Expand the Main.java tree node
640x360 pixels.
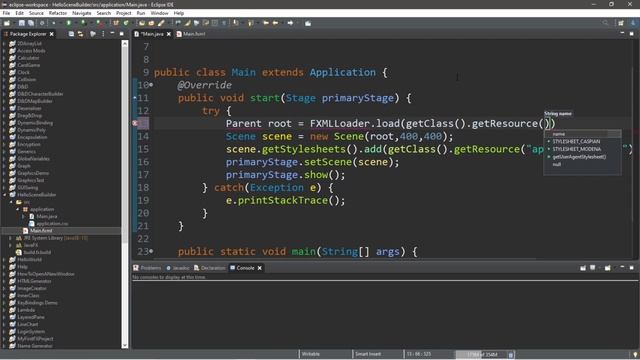24,216
